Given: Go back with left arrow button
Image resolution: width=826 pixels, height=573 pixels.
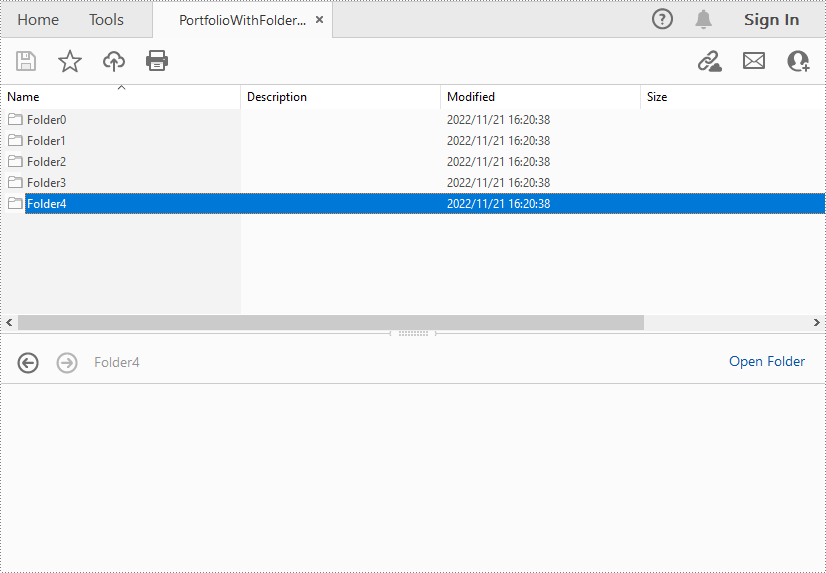Looking at the screenshot, I should tap(28, 363).
